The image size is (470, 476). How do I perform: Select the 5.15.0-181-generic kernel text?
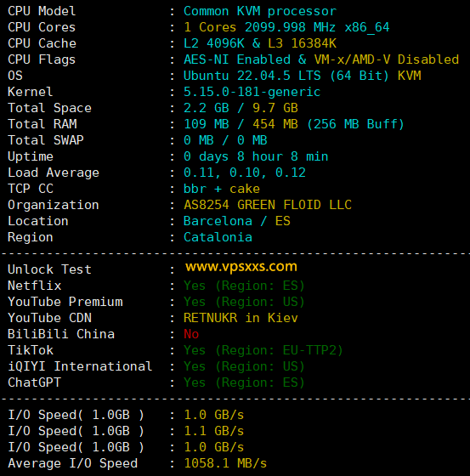(x=252, y=92)
